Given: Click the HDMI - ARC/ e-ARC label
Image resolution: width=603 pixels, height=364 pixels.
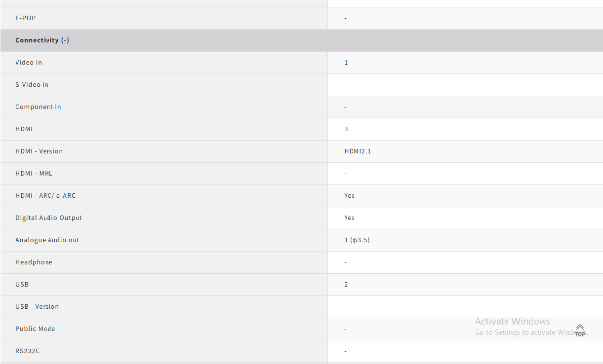Looking at the screenshot, I should click(x=45, y=196).
